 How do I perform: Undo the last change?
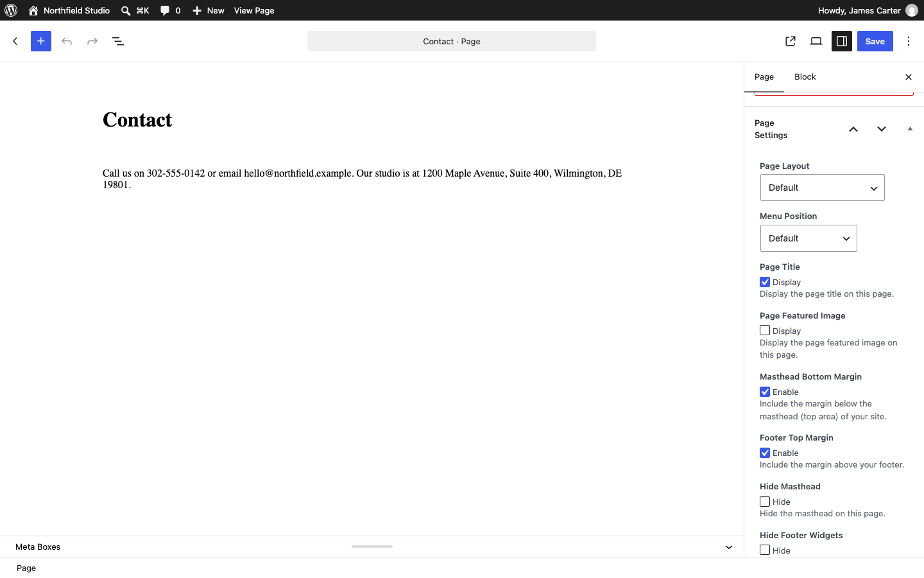[67, 41]
